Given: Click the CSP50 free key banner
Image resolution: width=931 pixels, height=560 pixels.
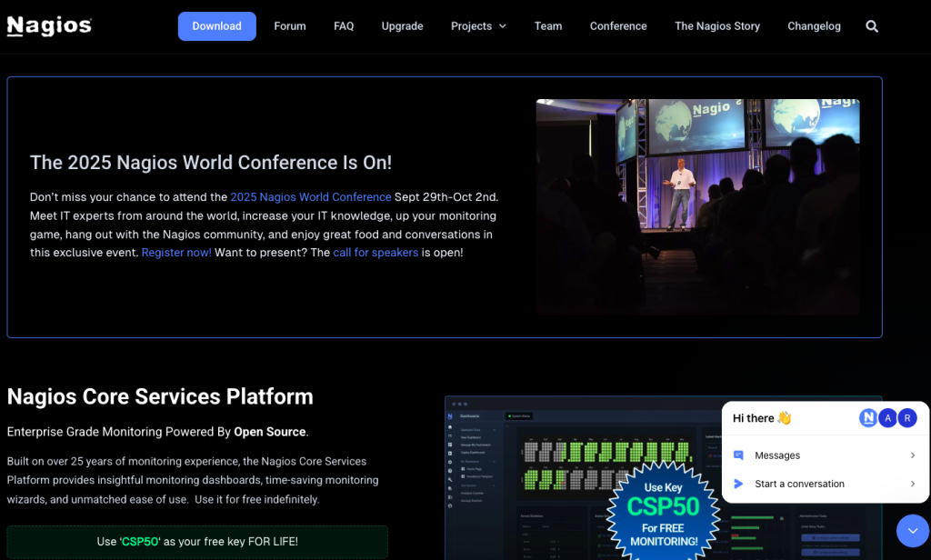Looking at the screenshot, I should click(197, 542).
